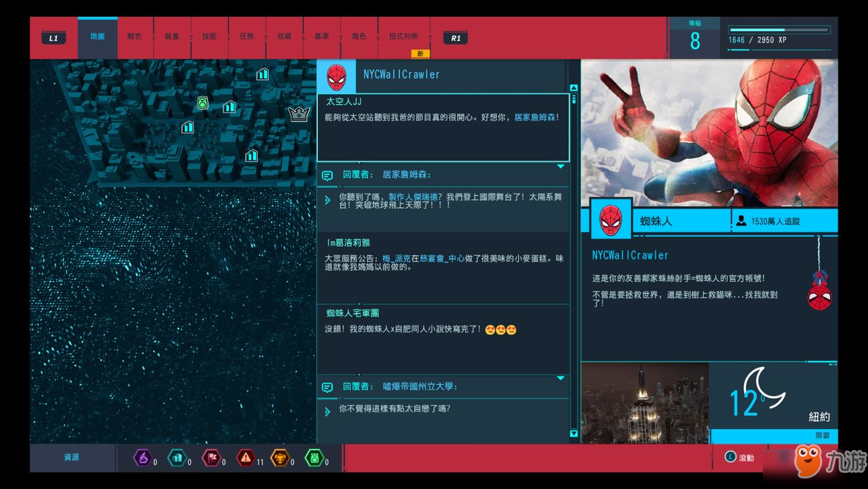Viewport: 868px width, 489px height.
Task: Switch to the 地圖 tab
Action: [x=97, y=37]
